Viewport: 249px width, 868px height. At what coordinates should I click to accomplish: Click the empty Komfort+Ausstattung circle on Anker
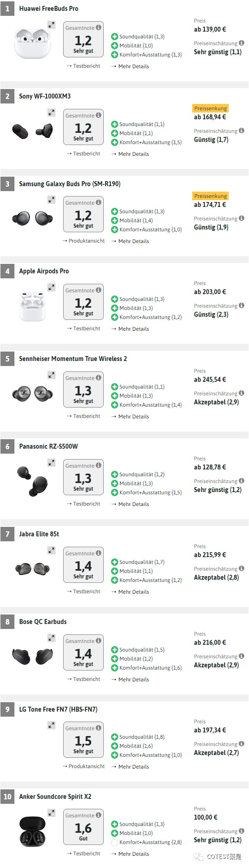coord(115,842)
